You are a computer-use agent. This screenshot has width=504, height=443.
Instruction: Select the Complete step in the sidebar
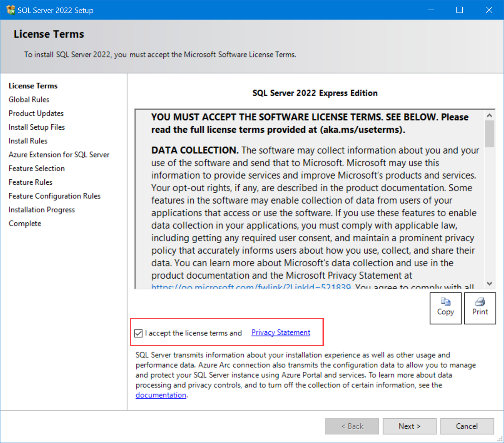pyautogui.click(x=25, y=223)
